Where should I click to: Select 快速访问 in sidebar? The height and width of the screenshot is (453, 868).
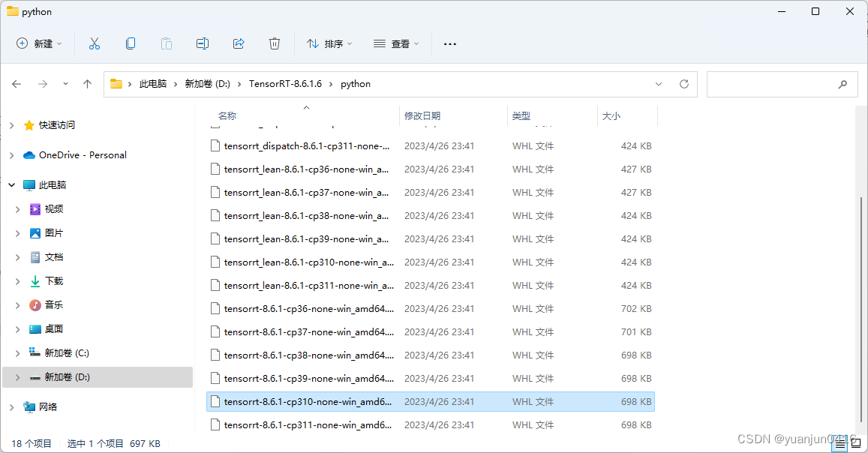pyautogui.click(x=56, y=125)
